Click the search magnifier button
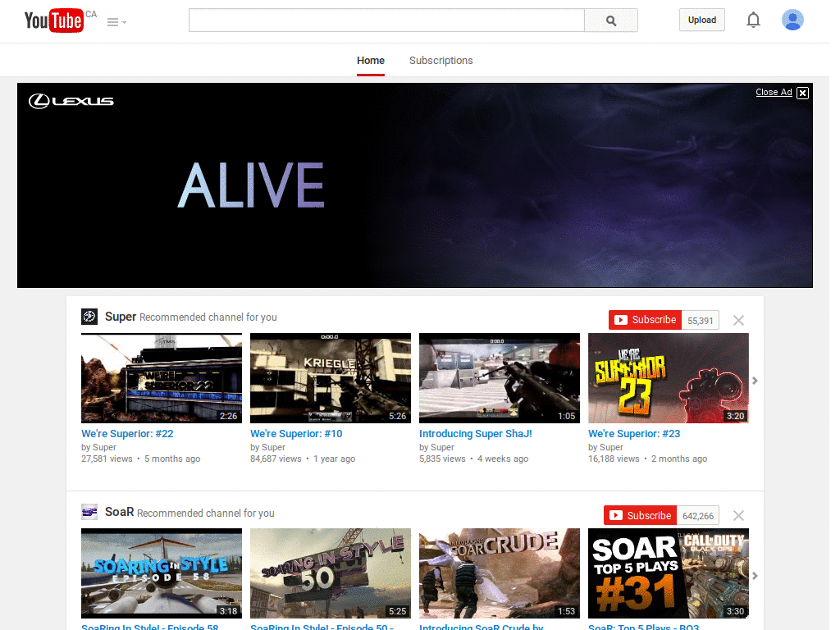 [610, 21]
